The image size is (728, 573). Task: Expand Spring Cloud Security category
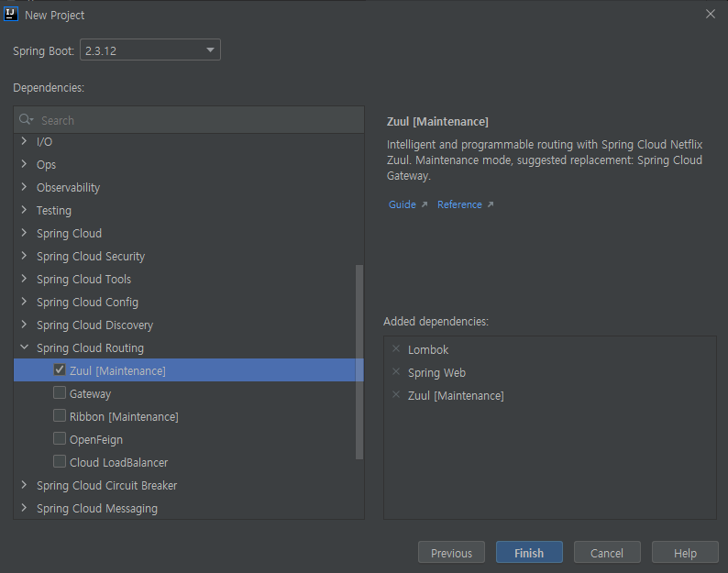click(x=24, y=256)
